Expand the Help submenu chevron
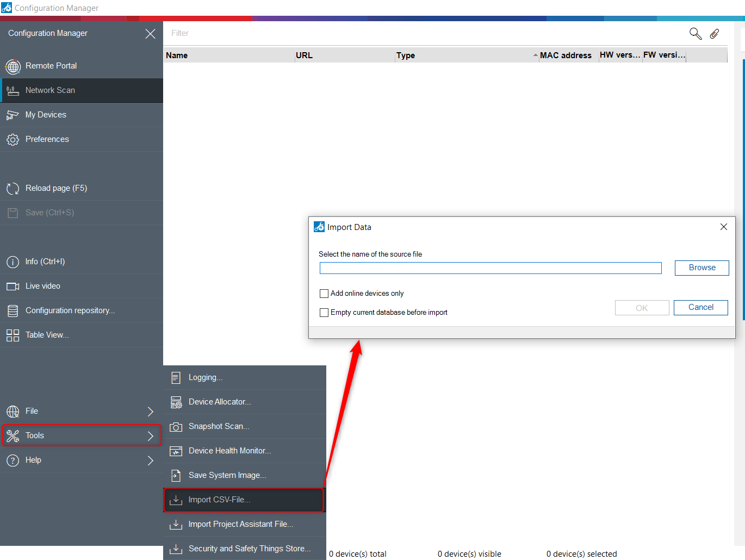This screenshot has width=745, height=560. pos(151,461)
